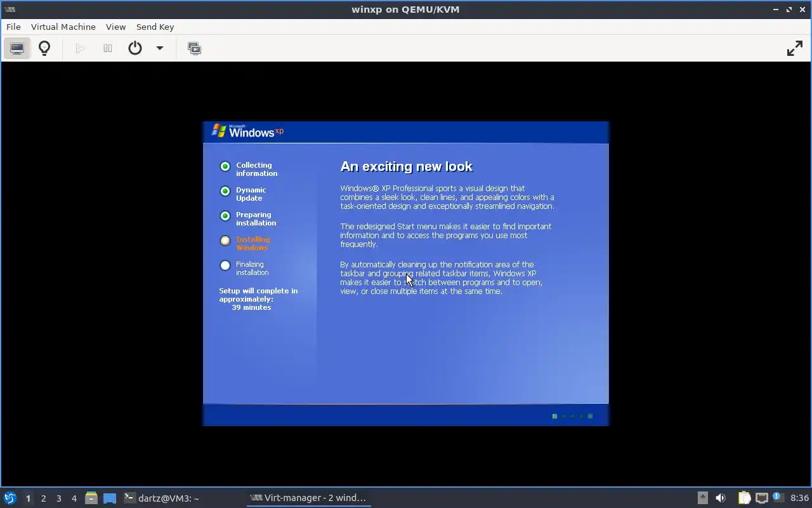Select Virt-manager taskbar entry
The image size is (812, 508).
pyautogui.click(x=309, y=498)
